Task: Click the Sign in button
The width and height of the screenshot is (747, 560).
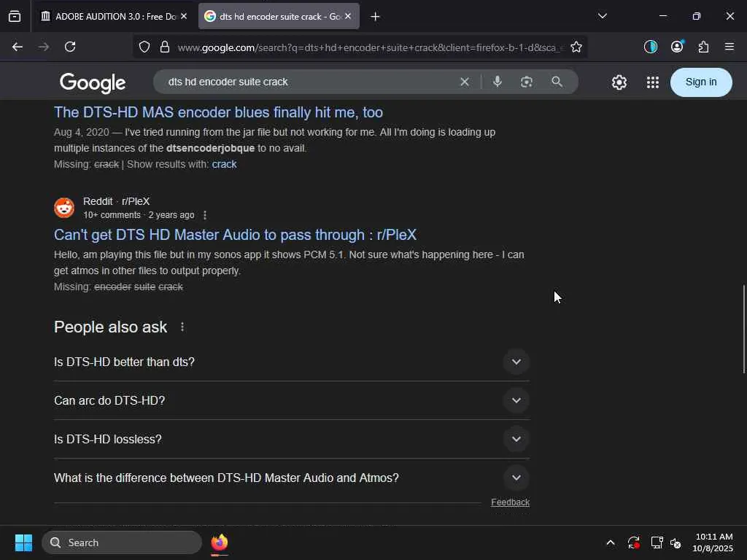Action: click(x=701, y=82)
